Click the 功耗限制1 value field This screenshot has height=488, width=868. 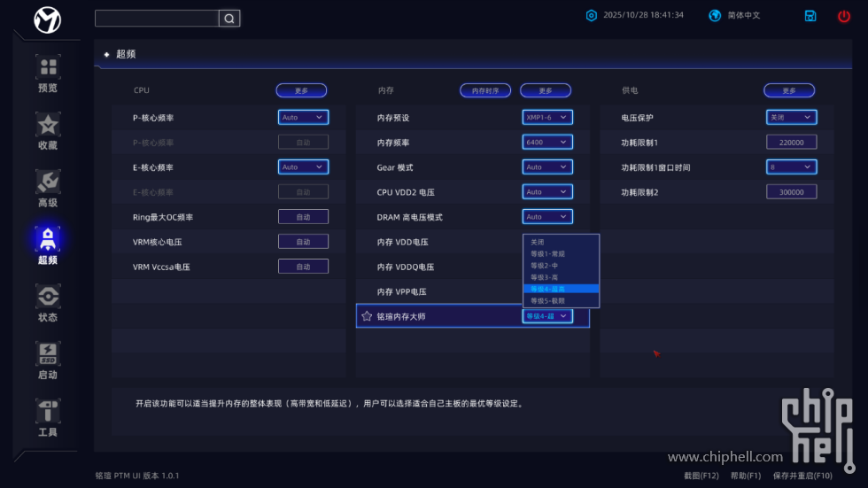pos(791,142)
